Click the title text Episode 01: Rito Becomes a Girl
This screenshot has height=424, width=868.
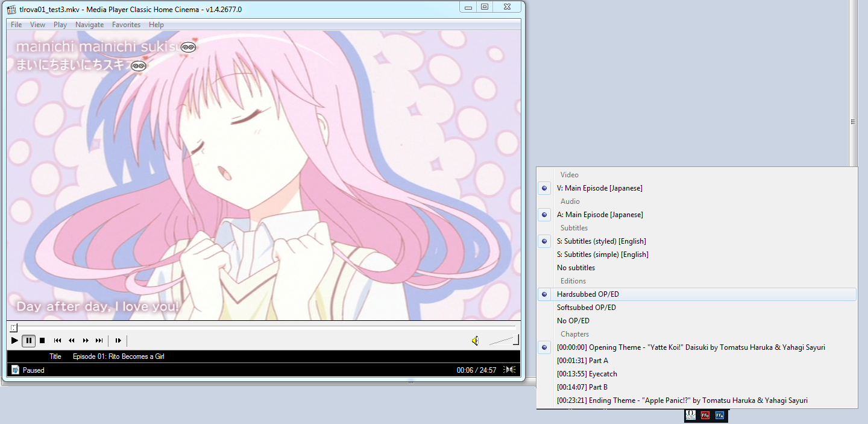point(118,356)
